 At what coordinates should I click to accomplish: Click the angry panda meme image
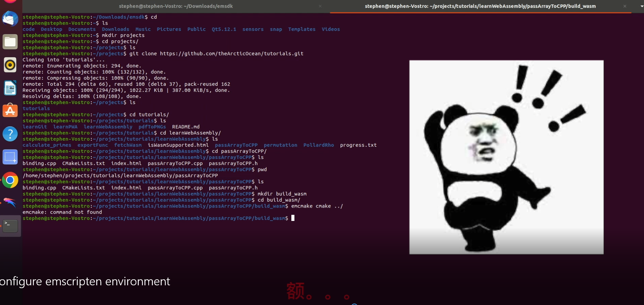(x=506, y=157)
